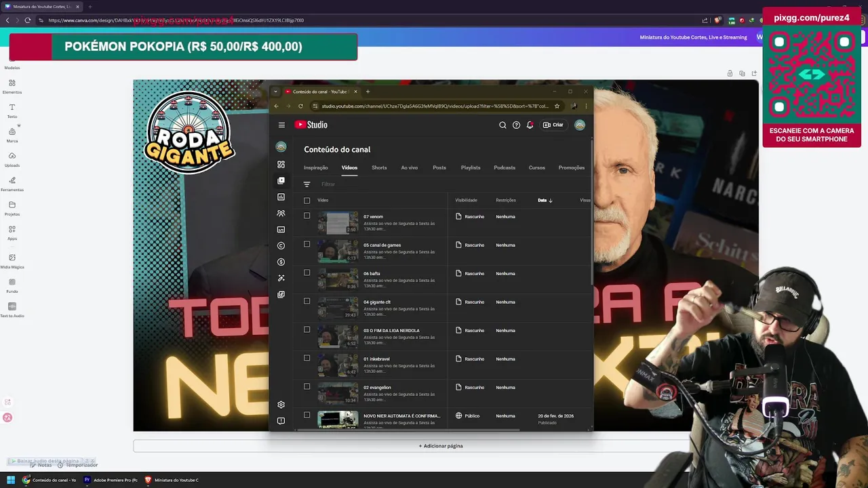Viewport: 868px width, 488px height.
Task: Open Settings gear in Studio sidebar
Action: [281, 405]
